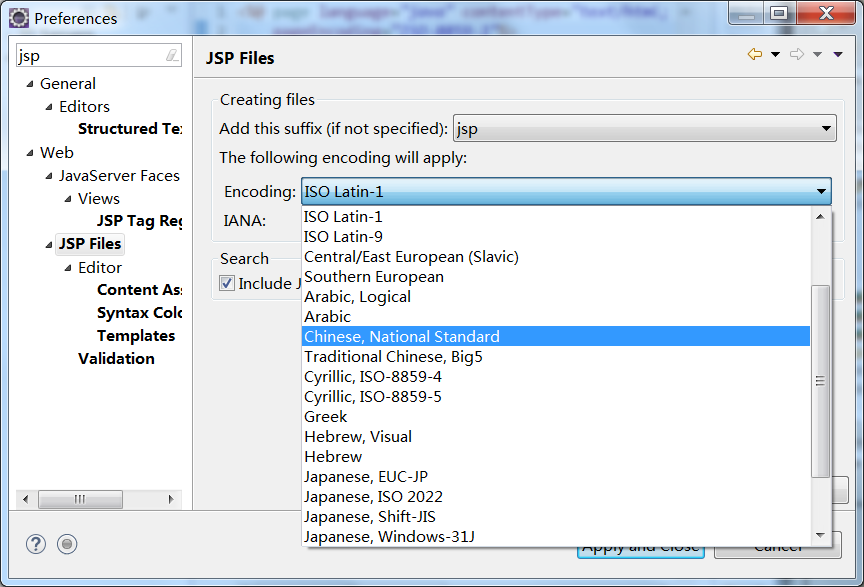Choose Southern European encoding option
The image size is (864, 587).
tap(556, 277)
